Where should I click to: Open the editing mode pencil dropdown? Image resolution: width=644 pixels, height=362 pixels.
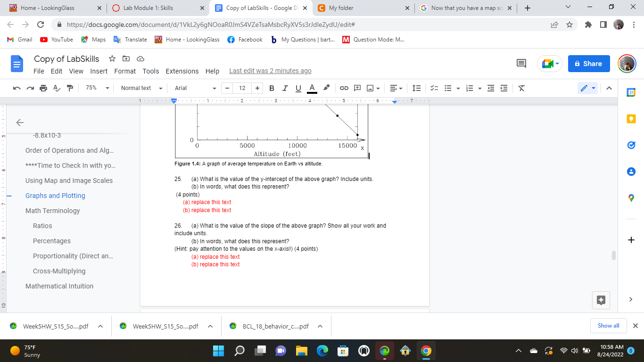[x=587, y=88]
